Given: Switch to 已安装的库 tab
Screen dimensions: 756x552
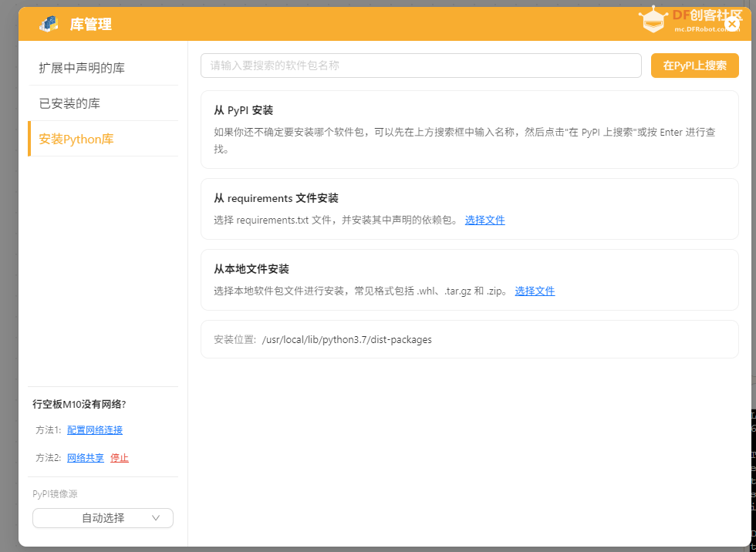Looking at the screenshot, I should tap(103, 103).
